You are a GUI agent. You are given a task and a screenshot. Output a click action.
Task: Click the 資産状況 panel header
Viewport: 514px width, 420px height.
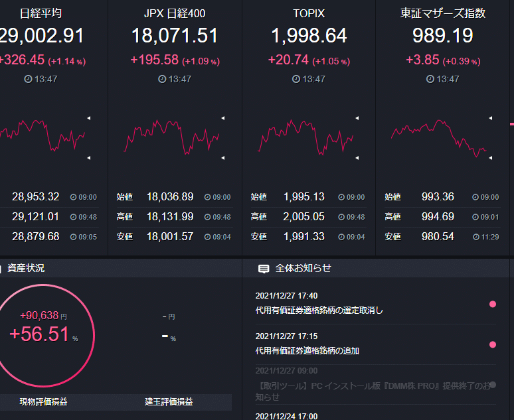click(x=121, y=268)
